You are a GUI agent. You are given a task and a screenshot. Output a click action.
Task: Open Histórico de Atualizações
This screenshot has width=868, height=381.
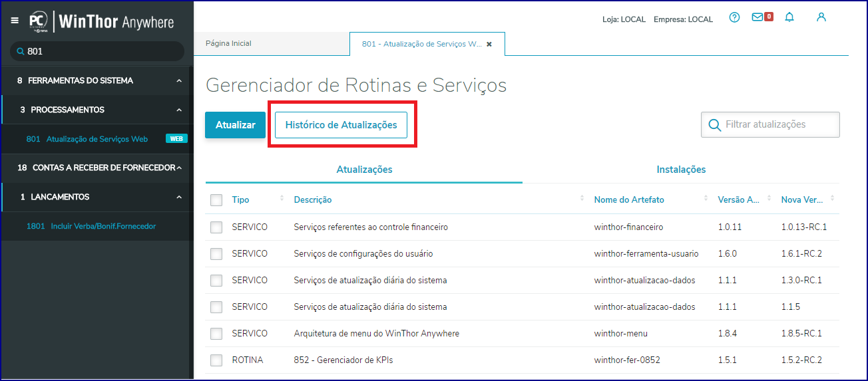[341, 125]
